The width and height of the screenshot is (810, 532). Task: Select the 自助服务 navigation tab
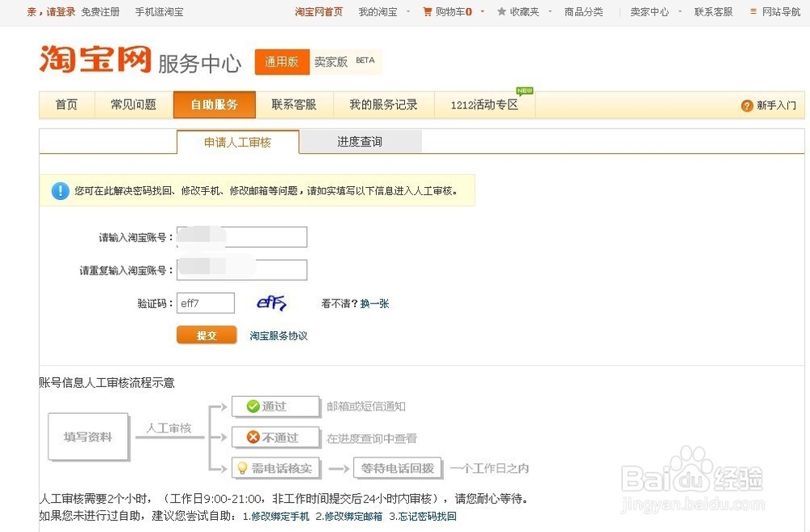215,104
